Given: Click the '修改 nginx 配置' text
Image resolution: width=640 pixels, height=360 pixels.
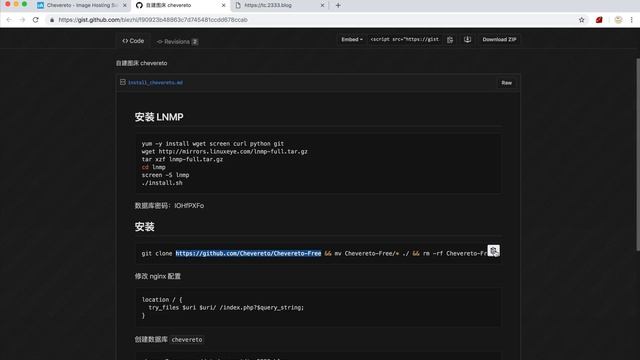Looking at the screenshot, I should click(158, 276).
